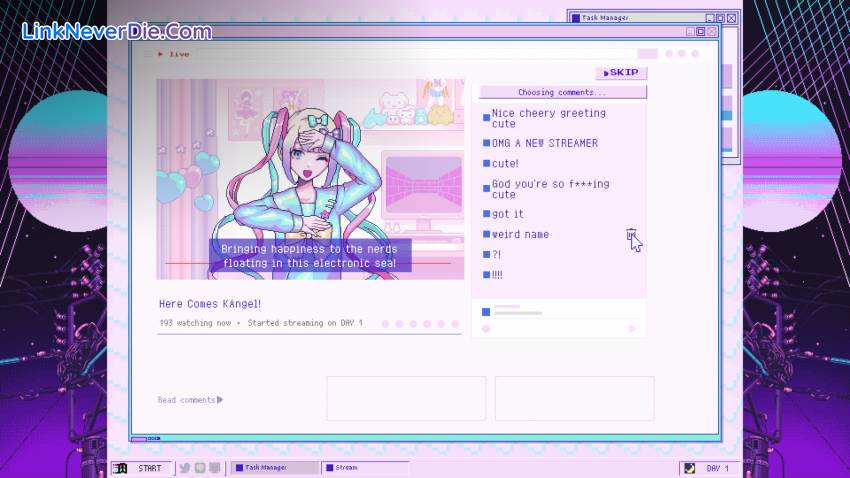This screenshot has width=850, height=478.
Task: Click the blue square beside '?!'
Action: [x=487, y=255]
